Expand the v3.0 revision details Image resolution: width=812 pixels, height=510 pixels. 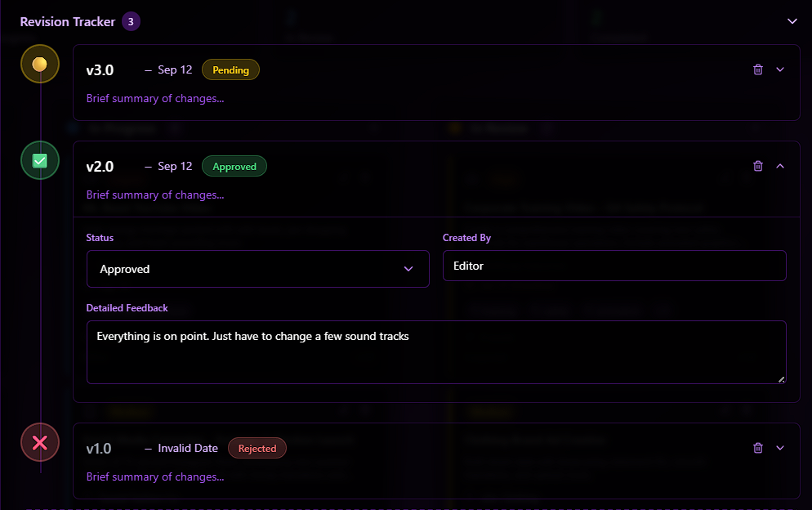click(780, 69)
